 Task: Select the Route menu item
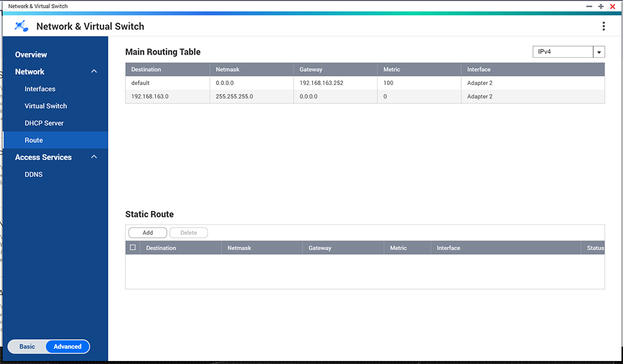pyautogui.click(x=55, y=140)
